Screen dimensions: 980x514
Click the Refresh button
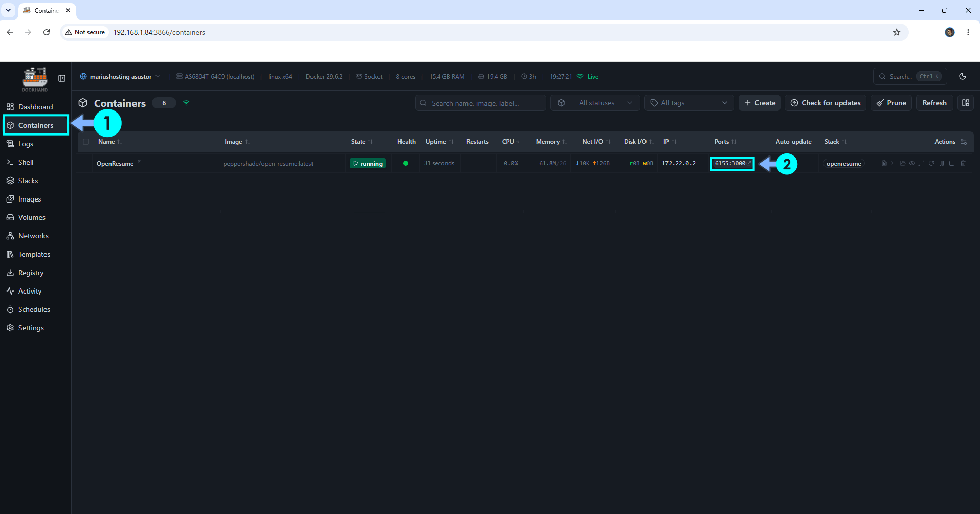(x=934, y=103)
